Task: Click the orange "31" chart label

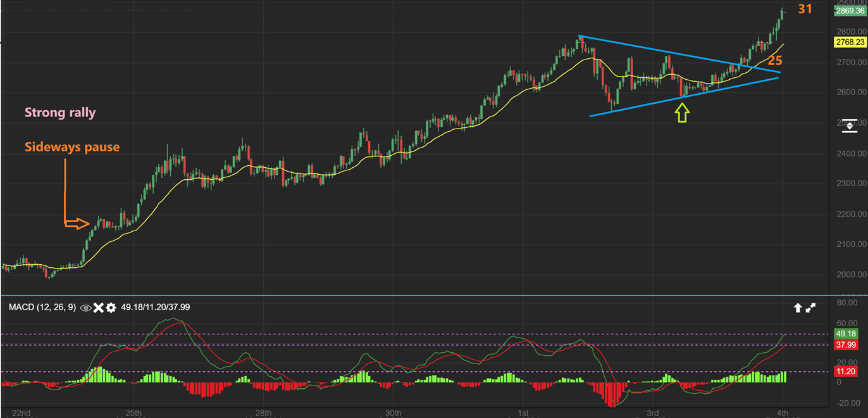Action: tap(805, 9)
